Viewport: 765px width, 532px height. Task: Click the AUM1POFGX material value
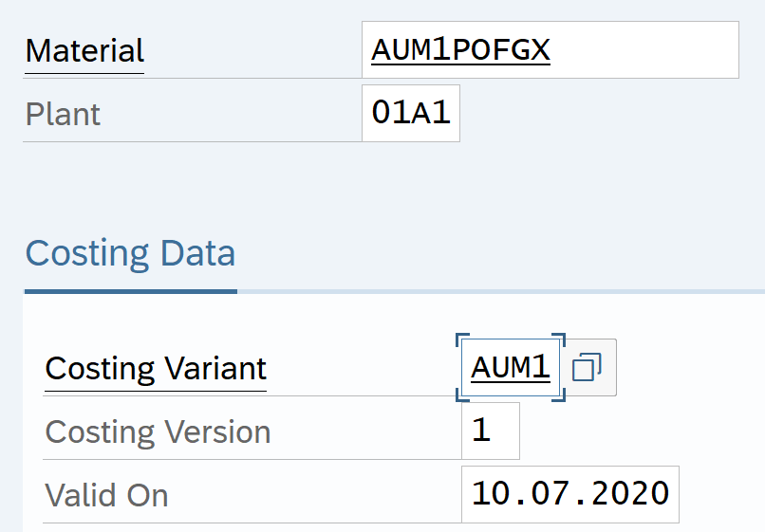click(460, 50)
